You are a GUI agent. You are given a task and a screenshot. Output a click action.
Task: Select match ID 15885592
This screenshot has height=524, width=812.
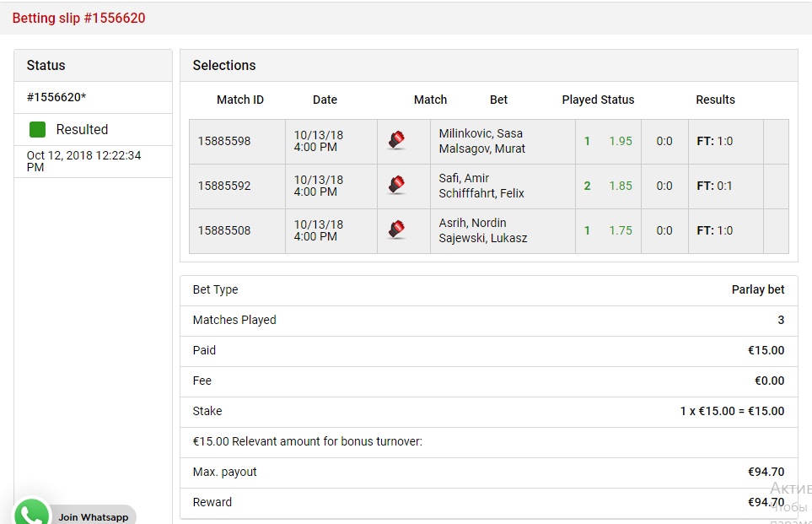coord(224,186)
